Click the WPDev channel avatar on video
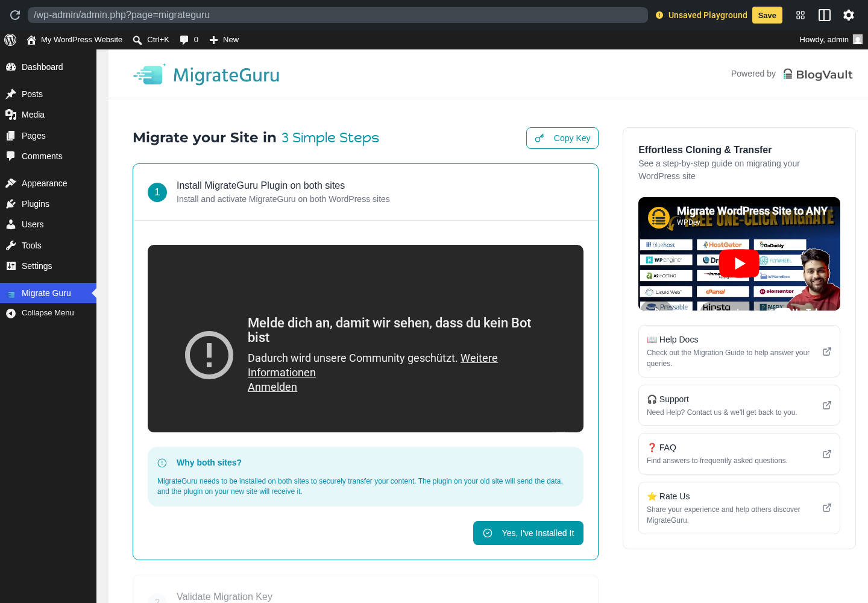868x603 pixels. [x=659, y=217]
